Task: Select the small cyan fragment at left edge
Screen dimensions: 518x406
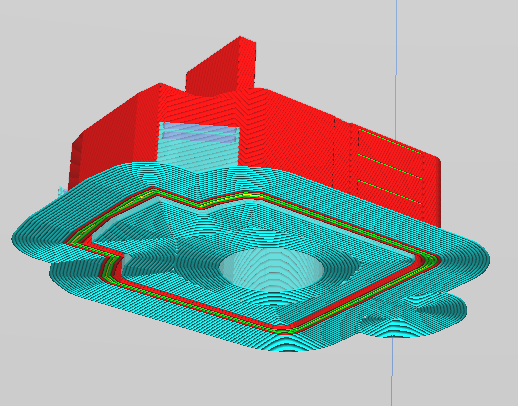Action: point(62,191)
